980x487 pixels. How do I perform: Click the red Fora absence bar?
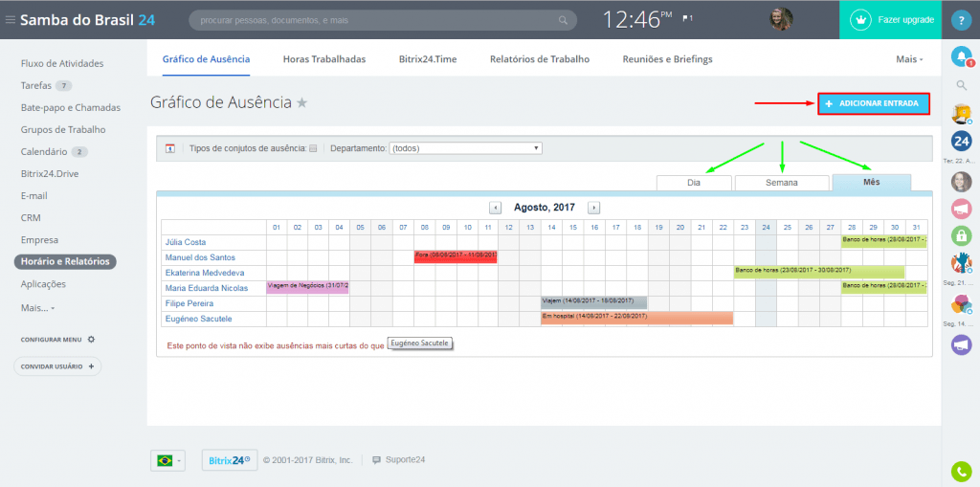tap(456, 257)
